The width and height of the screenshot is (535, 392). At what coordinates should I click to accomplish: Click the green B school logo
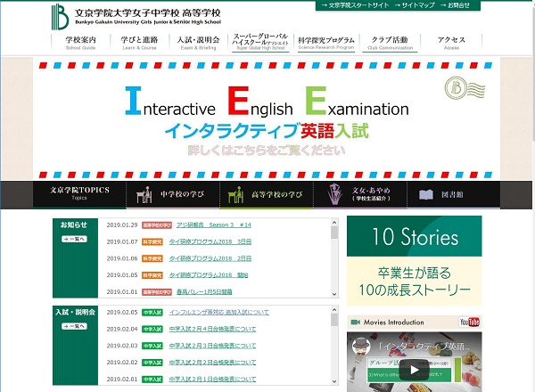61,16
